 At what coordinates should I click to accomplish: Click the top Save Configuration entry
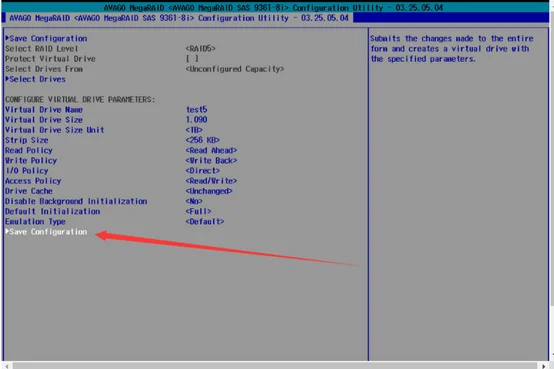click(46, 39)
